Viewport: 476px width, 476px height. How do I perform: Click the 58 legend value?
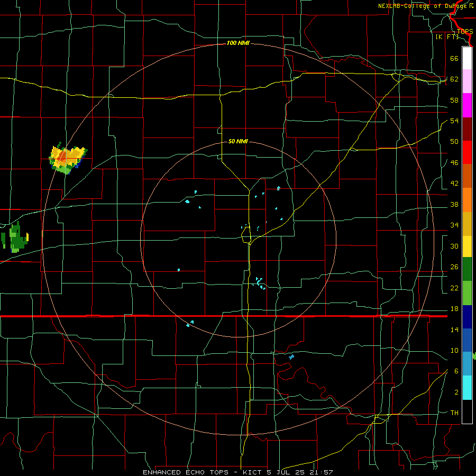tap(454, 100)
